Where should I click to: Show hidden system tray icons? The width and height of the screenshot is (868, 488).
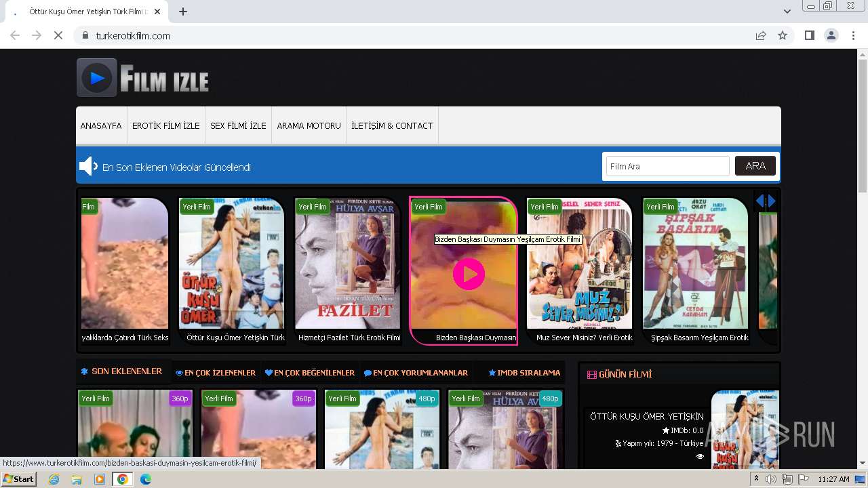point(757,479)
